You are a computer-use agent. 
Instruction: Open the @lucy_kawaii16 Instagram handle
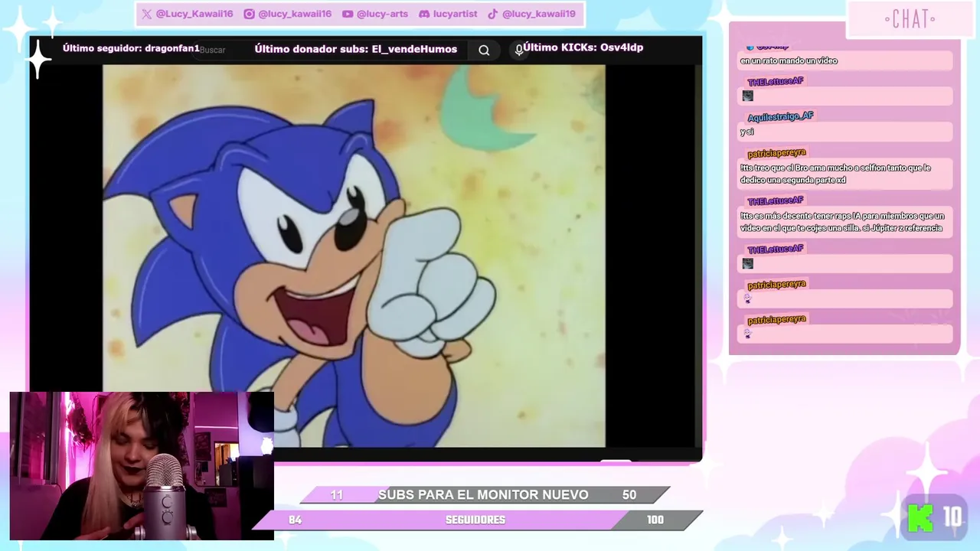click(295, 14)
